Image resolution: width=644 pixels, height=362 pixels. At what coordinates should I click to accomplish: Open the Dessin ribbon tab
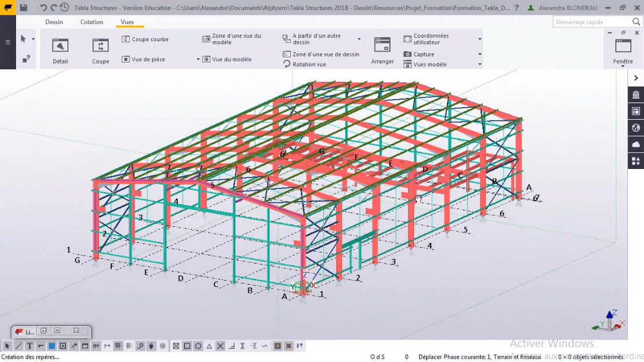54,22
